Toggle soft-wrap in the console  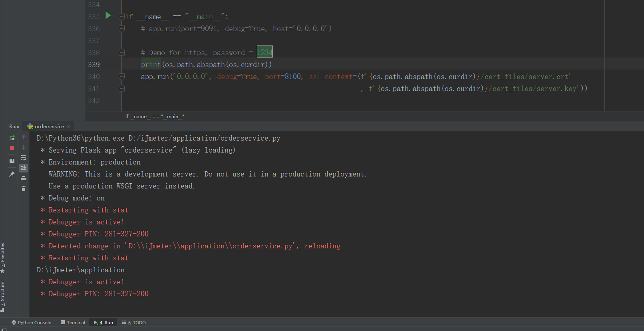click(x=24, y=158)
